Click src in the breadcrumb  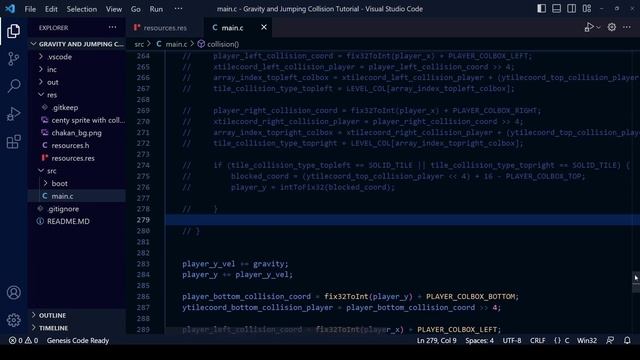[139, 44]
